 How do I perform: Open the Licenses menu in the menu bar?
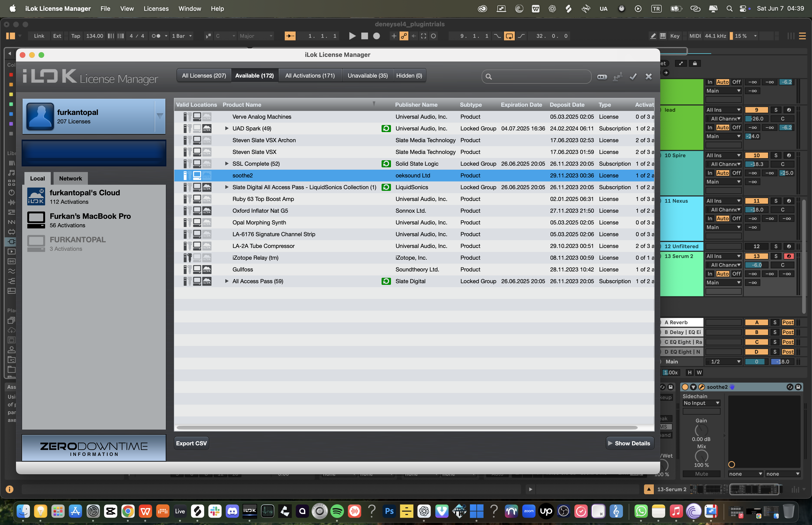pyautogui.click(x=156, y=8)
